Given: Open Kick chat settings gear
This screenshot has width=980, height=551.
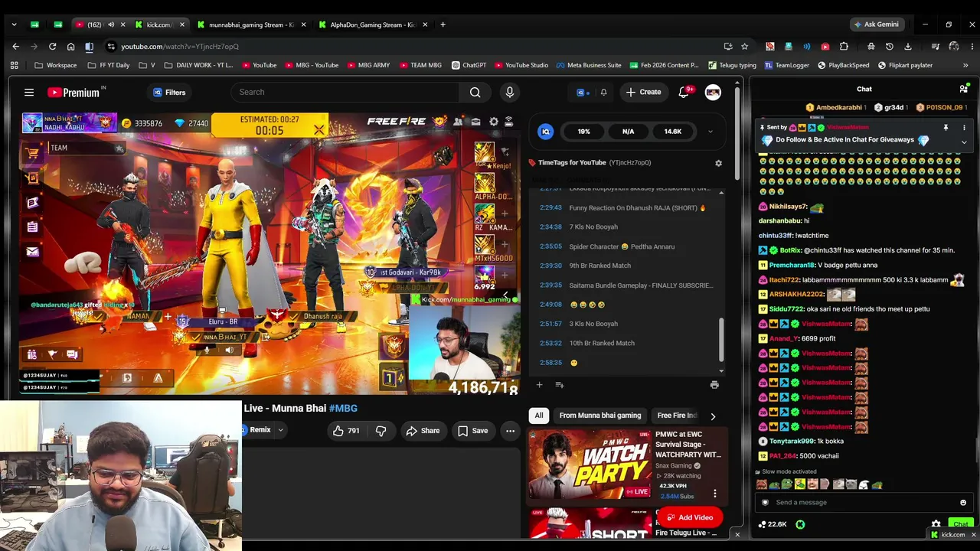Looking at the screenshot, I should (936, 525).
